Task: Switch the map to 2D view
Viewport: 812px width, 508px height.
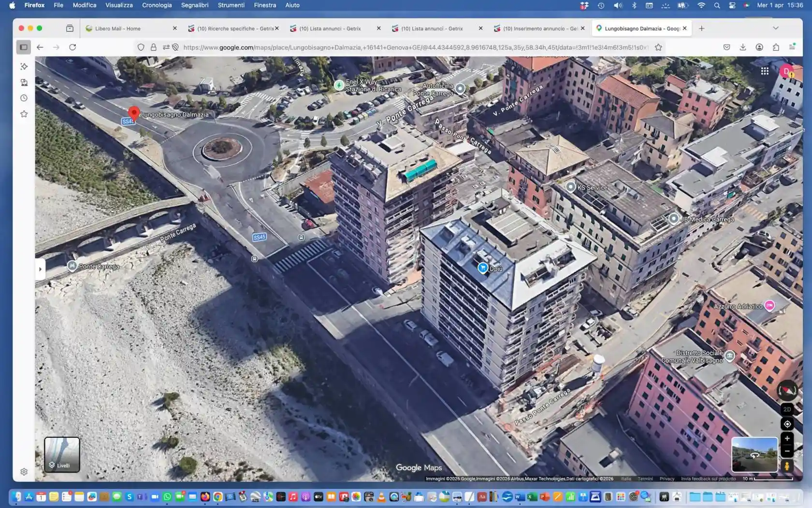Action: [787, 409]
